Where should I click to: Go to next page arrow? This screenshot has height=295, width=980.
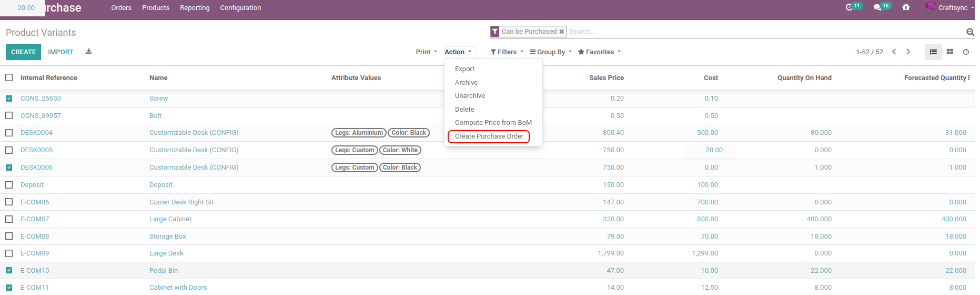click(x=908, y=52)
